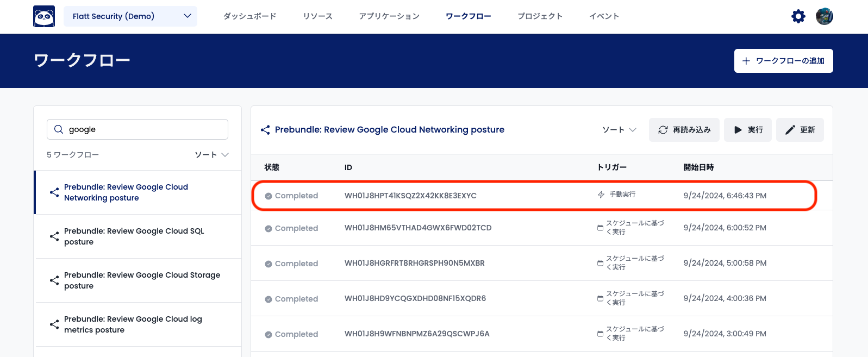Click the 更新 button
868x357 pixels.
pyautogui.click(x=800, y=130)
